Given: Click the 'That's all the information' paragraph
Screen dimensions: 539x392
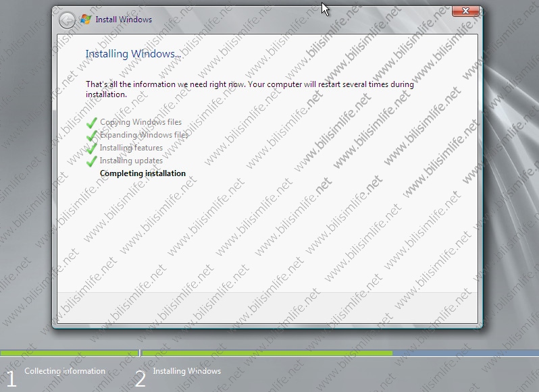Looking at the screenshot, I should [x=250, y=89].
